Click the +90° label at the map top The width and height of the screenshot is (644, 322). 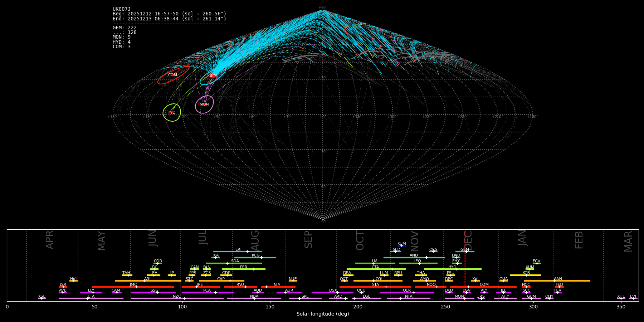pos(323,8)
